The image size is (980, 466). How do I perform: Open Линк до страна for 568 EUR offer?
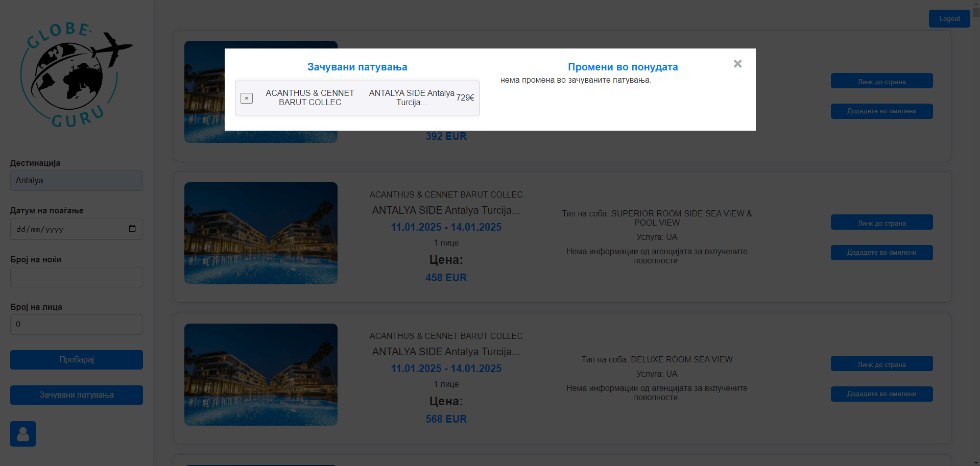(881, 364)
